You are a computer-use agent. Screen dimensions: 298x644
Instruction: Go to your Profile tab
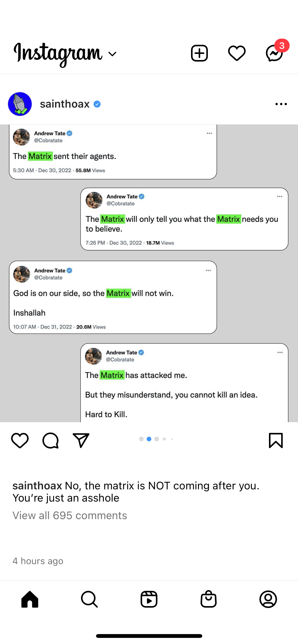pos(268,599)
